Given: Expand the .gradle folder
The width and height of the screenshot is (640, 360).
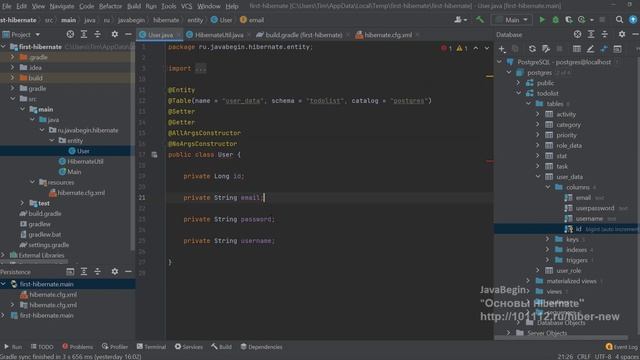Looking at the screenshot, I should (12, 57).
